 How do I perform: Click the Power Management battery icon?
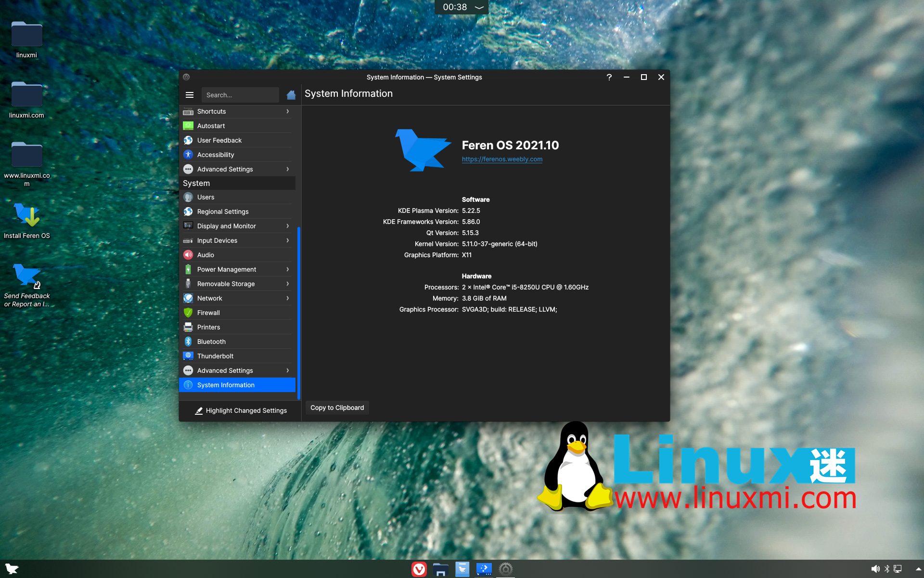click(x=188, y=269)
